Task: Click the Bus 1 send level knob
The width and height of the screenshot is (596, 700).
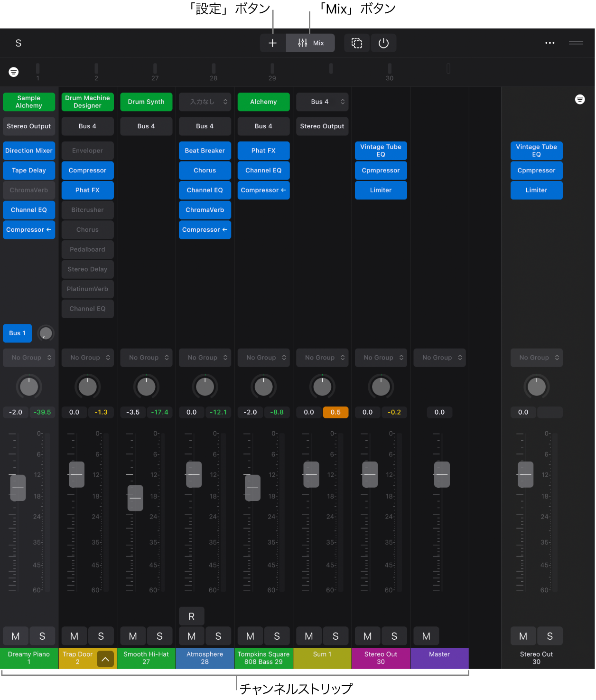Action: point(46,333)
